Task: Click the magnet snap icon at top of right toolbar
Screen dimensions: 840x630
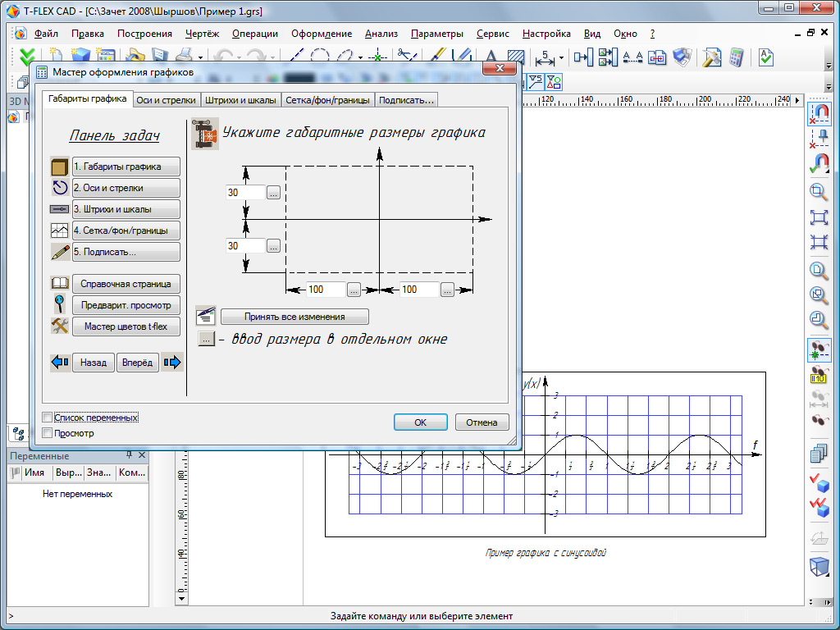Action: coord(819,113)
